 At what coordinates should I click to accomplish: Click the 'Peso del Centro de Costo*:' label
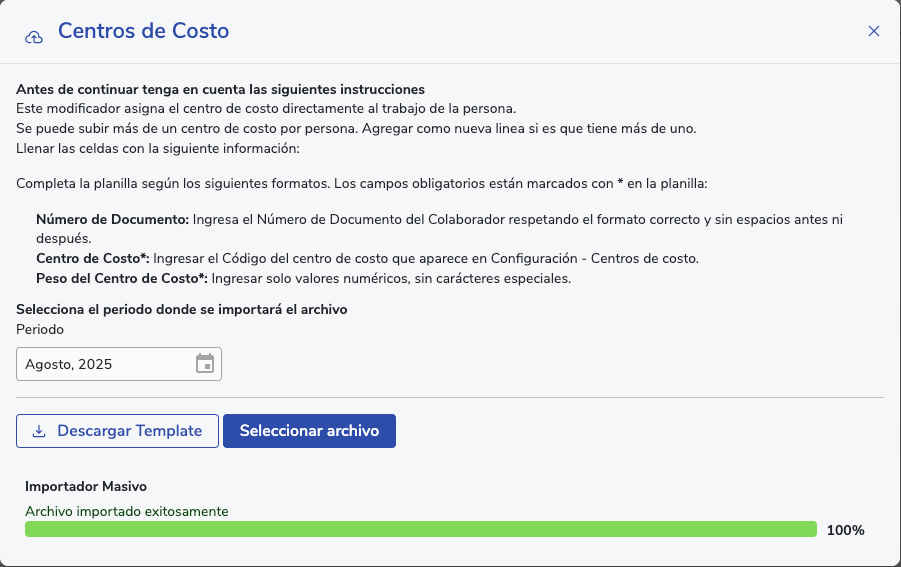click(x=121, y=278)
